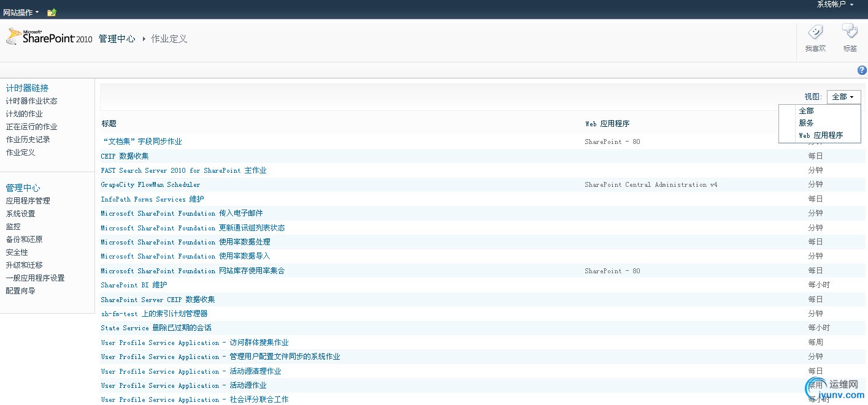868x405 pixels.
Task: Select 全部 in the view menu
Action: point(806,111)
